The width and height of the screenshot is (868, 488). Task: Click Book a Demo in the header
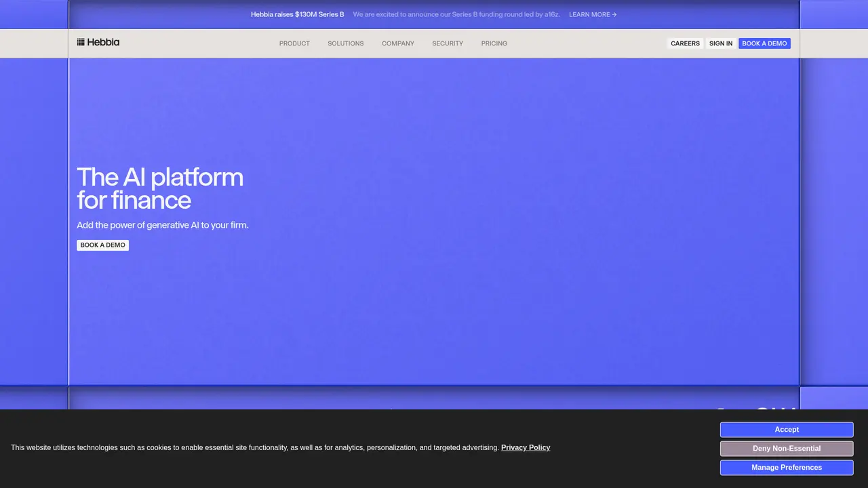764,43
